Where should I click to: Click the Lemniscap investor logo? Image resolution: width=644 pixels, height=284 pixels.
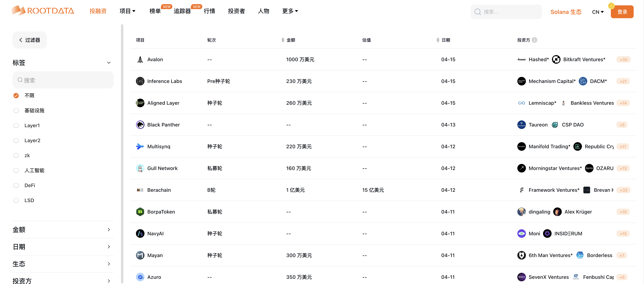point(521,103)
